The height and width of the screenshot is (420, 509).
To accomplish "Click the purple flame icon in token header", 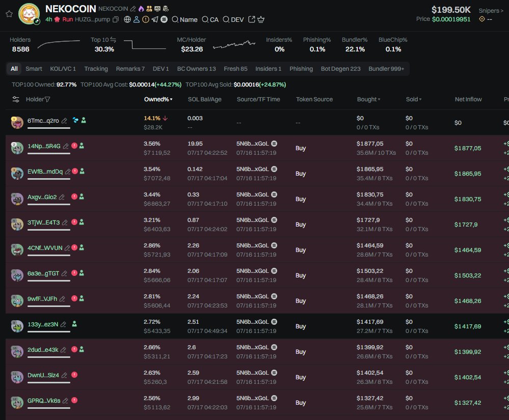I will pyautogui.click(x=141, y=9).
